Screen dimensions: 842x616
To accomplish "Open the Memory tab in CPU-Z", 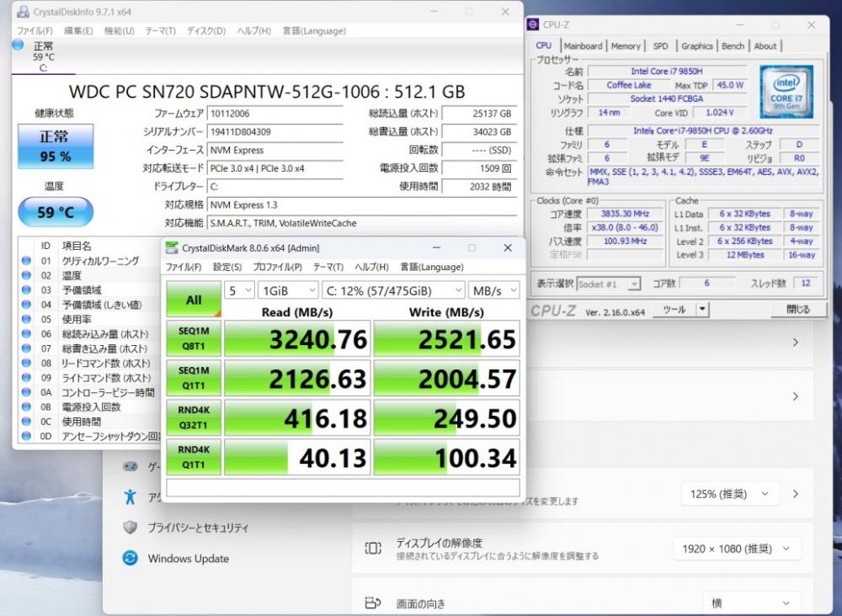I will pyautogui.click(x=626, y=46).
